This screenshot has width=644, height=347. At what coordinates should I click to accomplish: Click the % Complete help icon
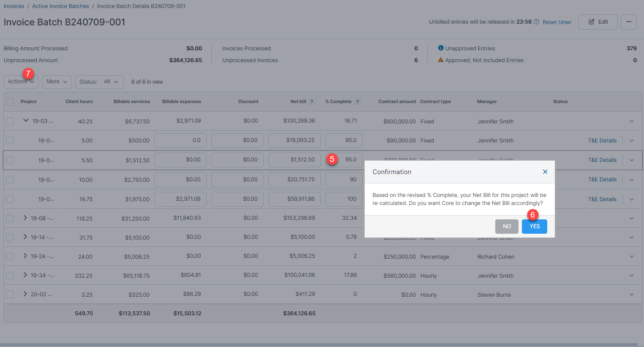(357, 102)
